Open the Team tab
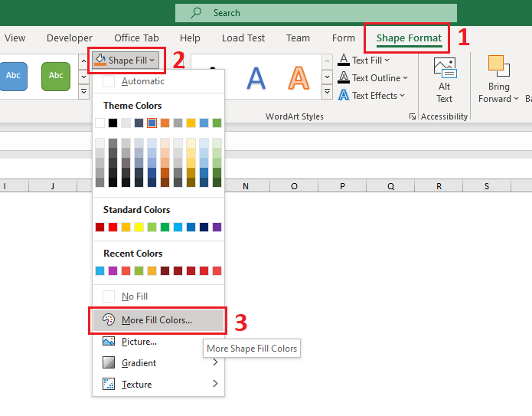The height and width of the screenshot is (416, 532). coord(298,38)
